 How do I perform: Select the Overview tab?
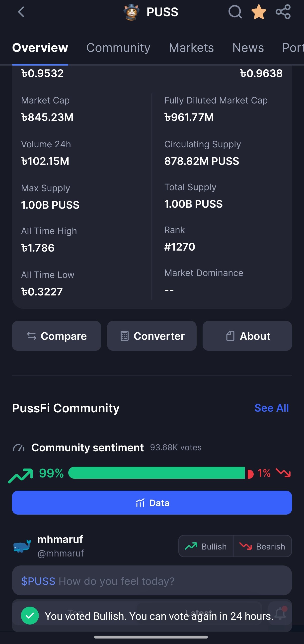(x=40, y=48)
